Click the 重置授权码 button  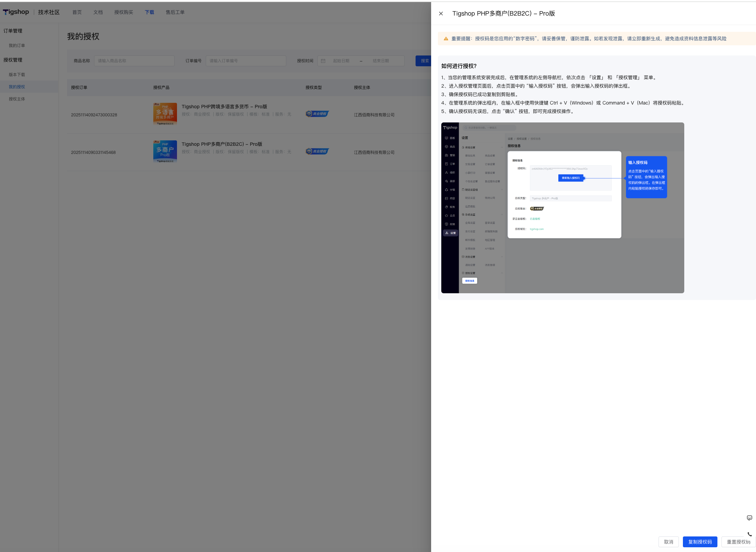coord(738,542)
